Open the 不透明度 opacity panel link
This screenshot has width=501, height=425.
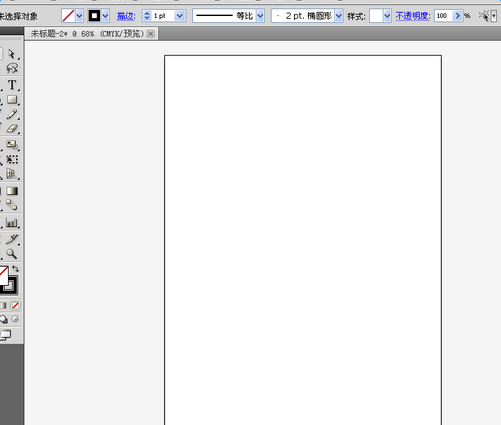(413, 16)
